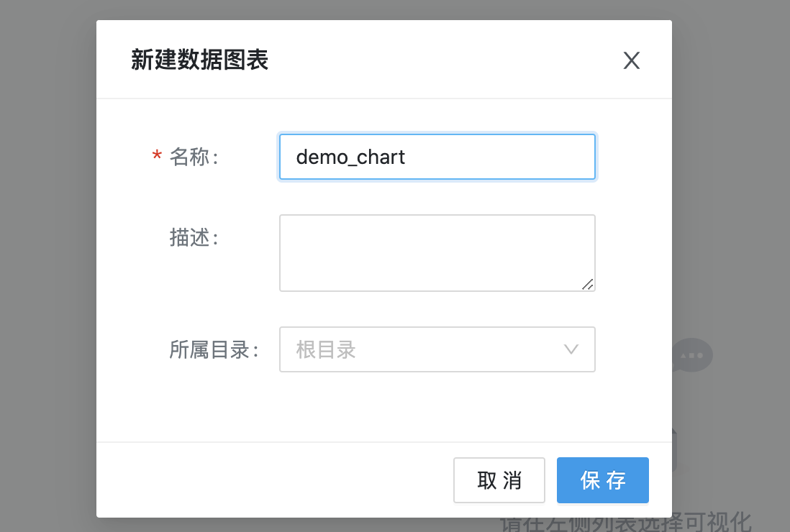
Task: Click the down arrow on the directory selector
Action: [571, 349]
